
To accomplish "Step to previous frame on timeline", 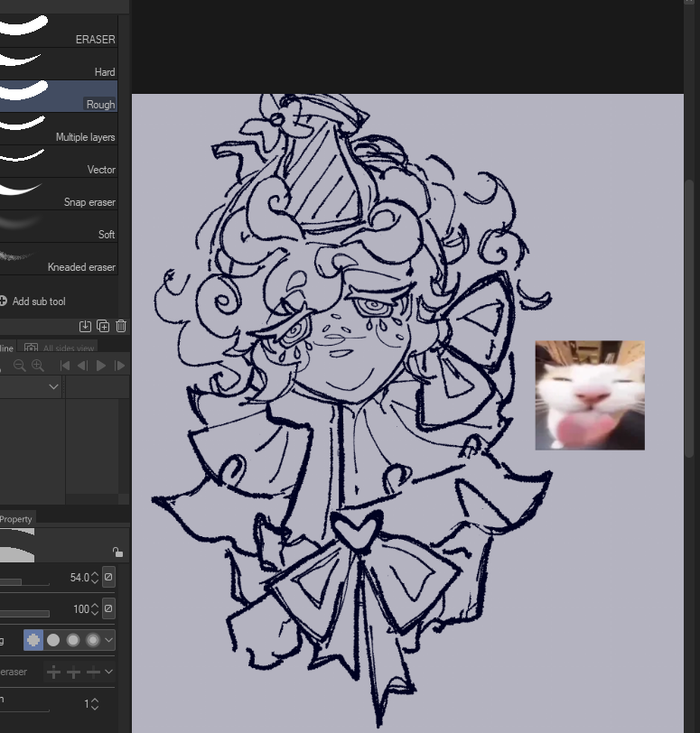I will 82,366.
